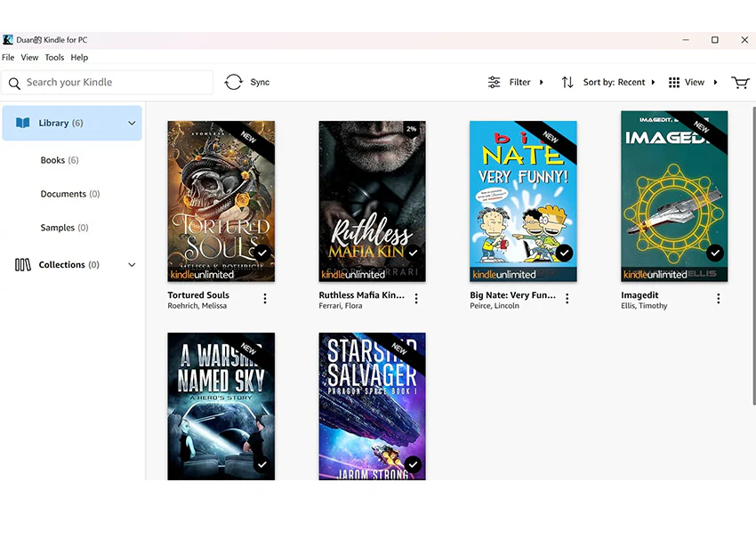Open Tortured Souls book cover
This screenshot has width=756, height=539.
[221, 202]
